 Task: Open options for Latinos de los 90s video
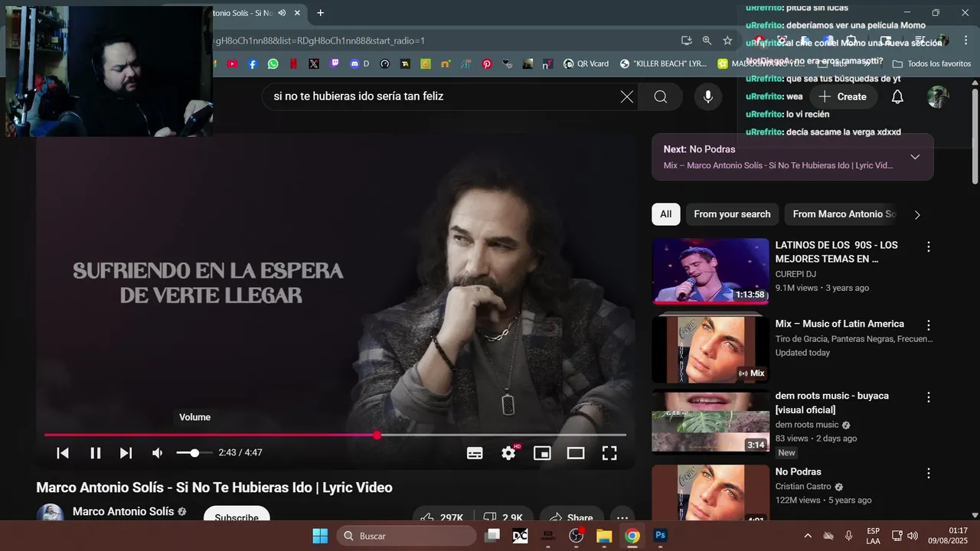[929, 246]
